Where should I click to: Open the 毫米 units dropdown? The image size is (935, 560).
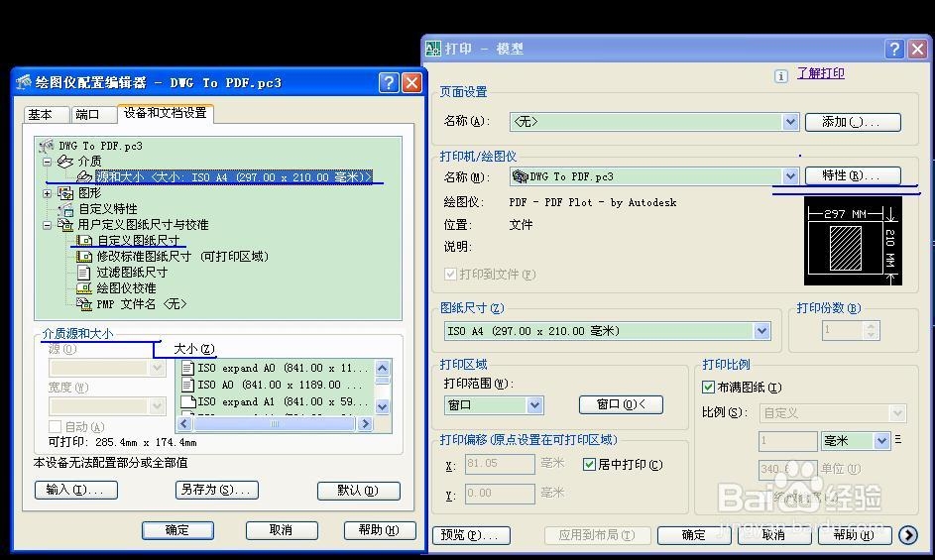(x=881, y=441)
